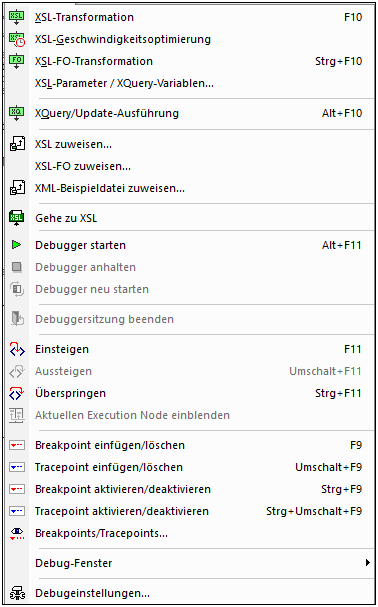This screenshot has height=607, width=378.
Task: Click the green Debugger starten play icon
Action: tap(17, 245)
